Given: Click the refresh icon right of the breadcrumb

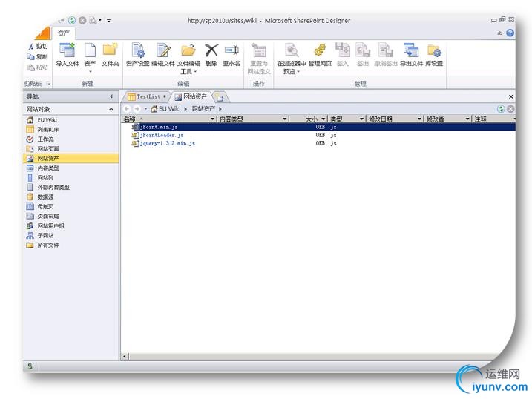Looking at the screenshot, I should pyautogui.click(x=501, y=108).
